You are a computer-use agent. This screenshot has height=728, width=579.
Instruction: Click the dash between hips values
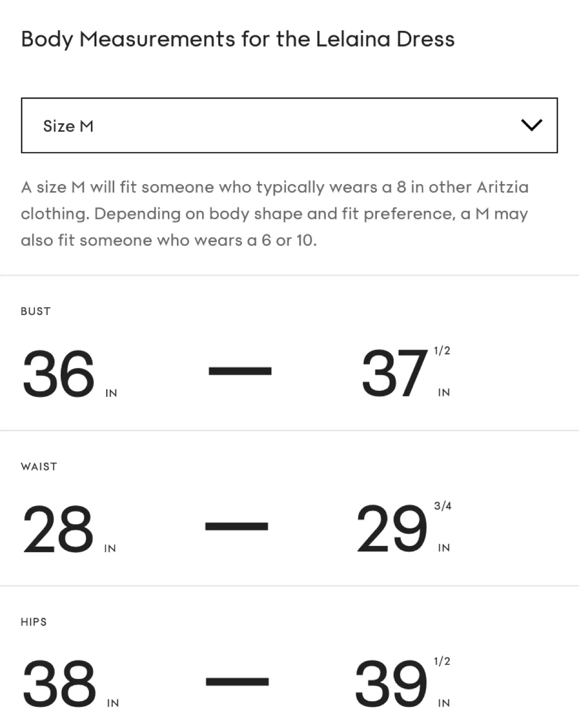(237, 682)
